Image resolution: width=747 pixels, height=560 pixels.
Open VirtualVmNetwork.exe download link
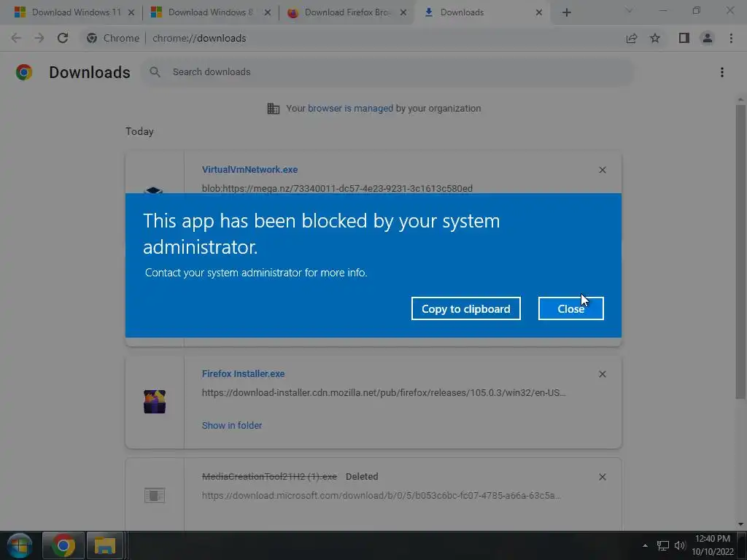[249, 169]
